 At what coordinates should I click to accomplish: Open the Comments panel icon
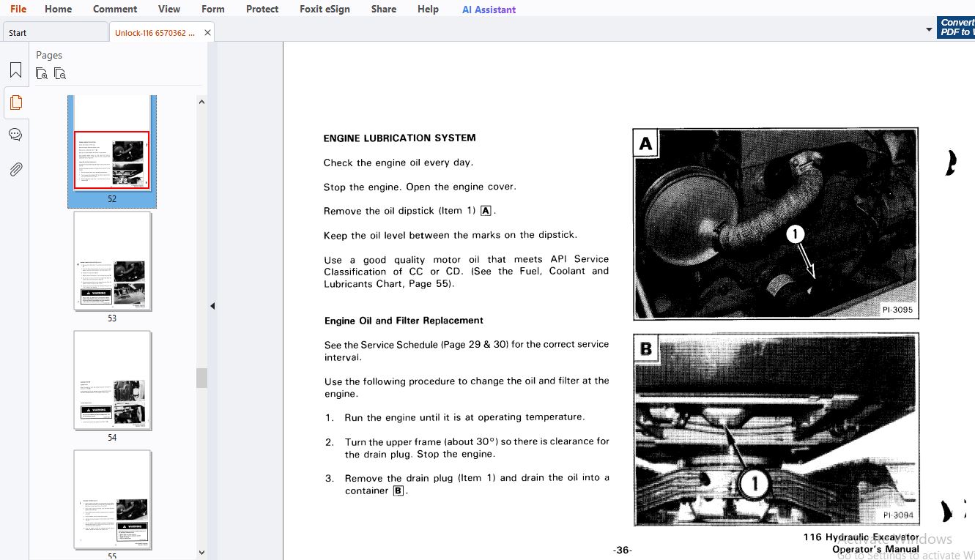pos(15,135)
